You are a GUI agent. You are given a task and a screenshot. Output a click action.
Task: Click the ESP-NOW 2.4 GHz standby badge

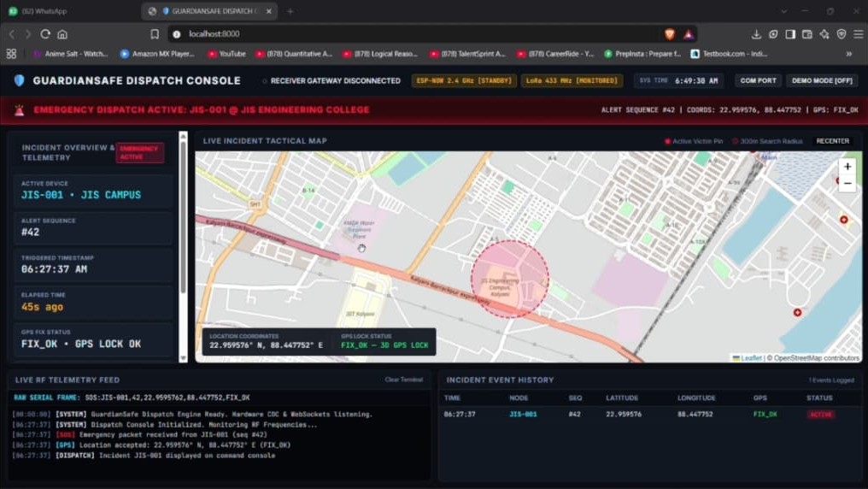464,81
